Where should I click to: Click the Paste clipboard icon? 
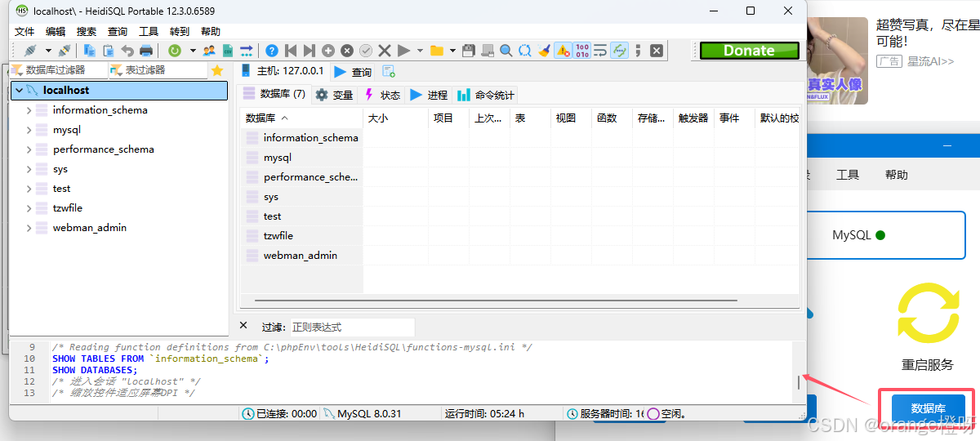[x=109, y=51]
